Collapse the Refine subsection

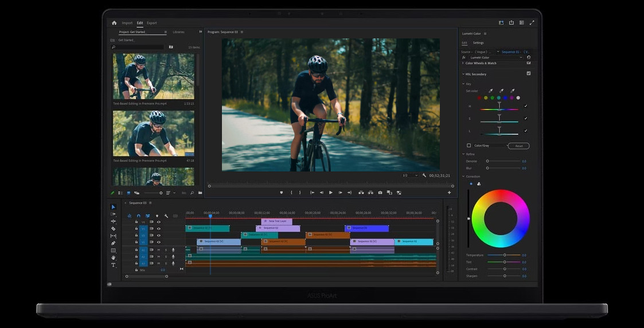pyautogui.click(x=464, y=154)
